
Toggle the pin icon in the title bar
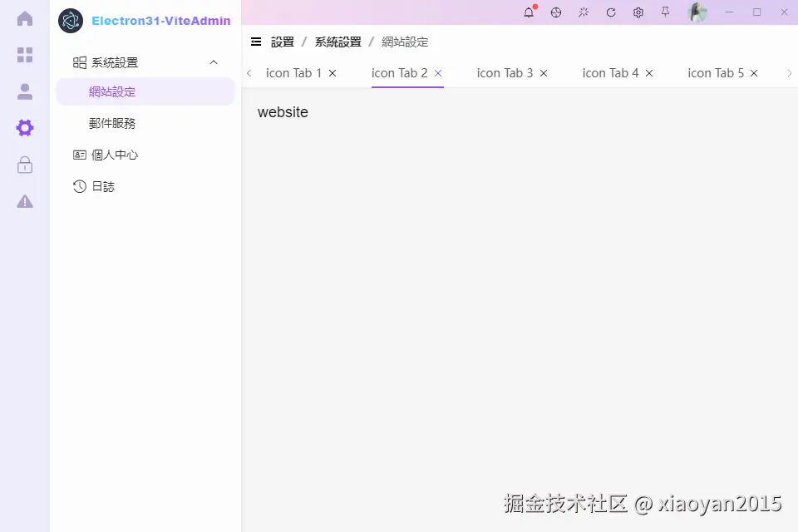tap(664, 12)
